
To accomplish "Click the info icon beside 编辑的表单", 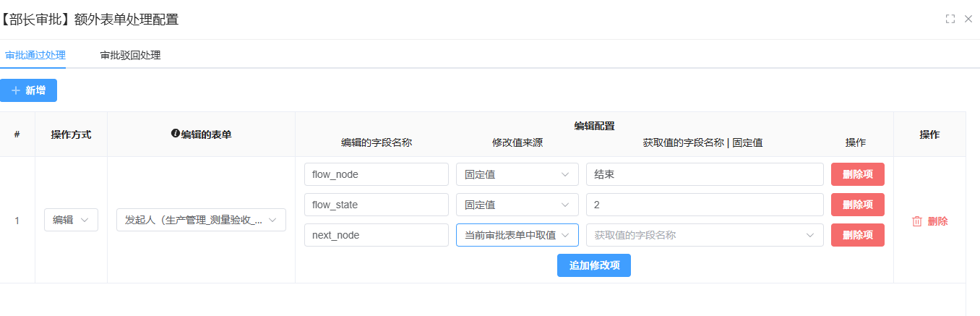I will [175, 134].
